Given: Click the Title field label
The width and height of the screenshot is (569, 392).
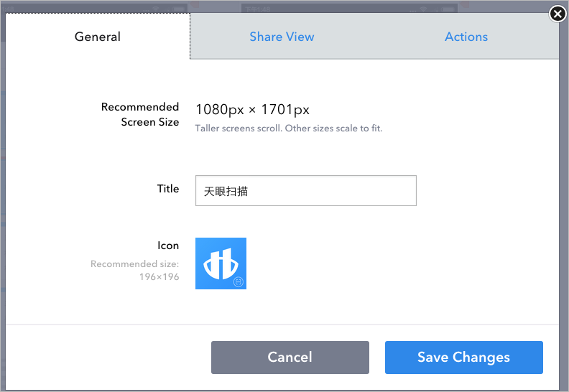Looking at the screenshot, I should tap(168, 189).
